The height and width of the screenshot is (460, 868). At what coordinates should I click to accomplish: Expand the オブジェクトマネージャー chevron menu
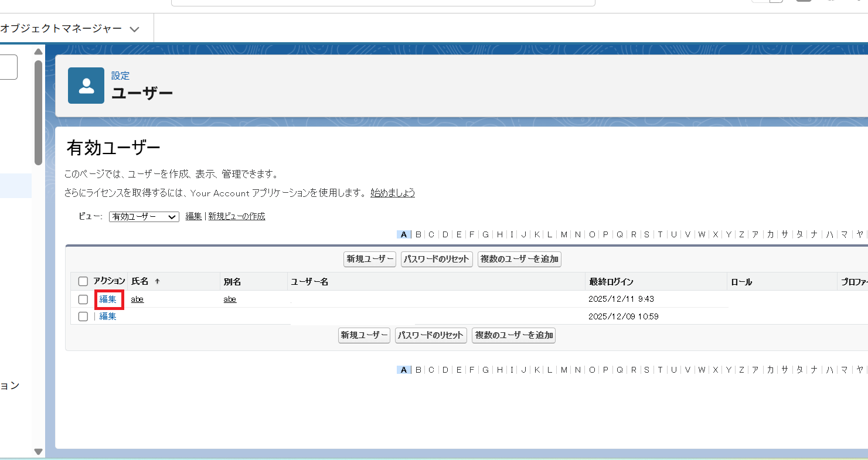click(135, 29)
